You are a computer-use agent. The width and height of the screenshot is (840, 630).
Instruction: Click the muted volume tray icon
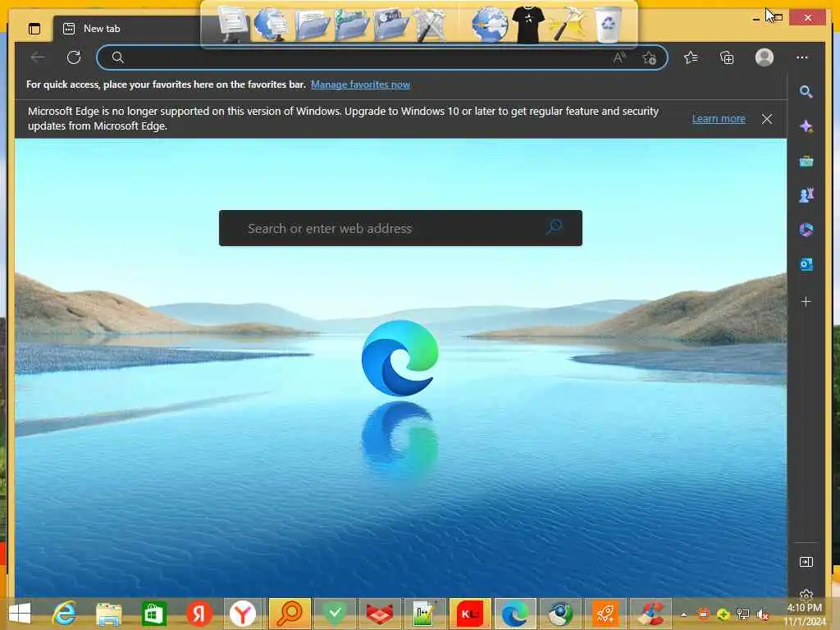coord(762,614)
